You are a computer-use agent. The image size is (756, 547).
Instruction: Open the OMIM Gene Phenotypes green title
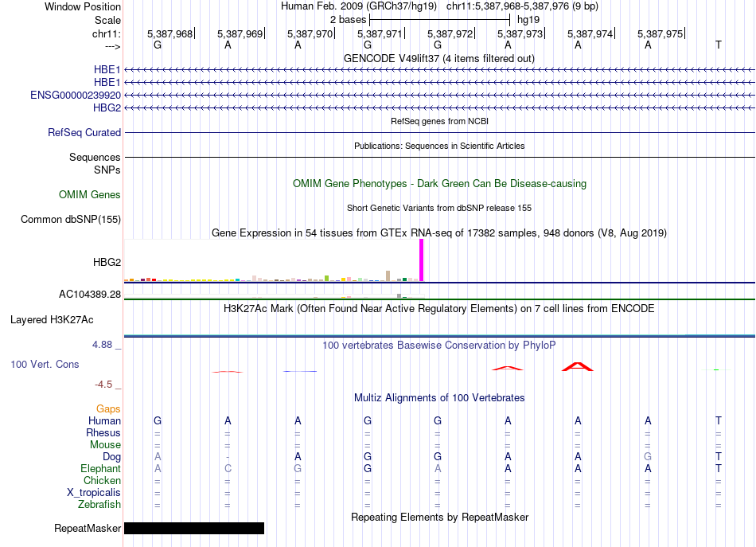(439, 183)
